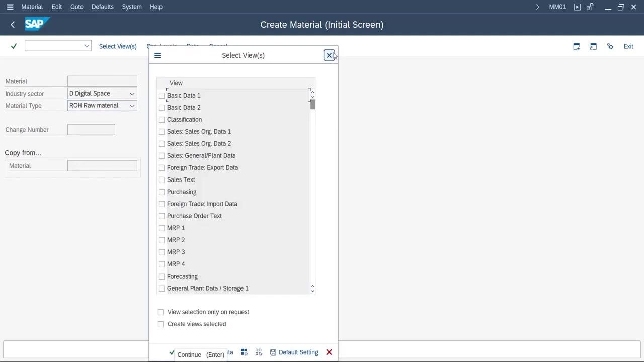
Task: Cancel the dialog with the red X
Action: click(x=329, y=352)
